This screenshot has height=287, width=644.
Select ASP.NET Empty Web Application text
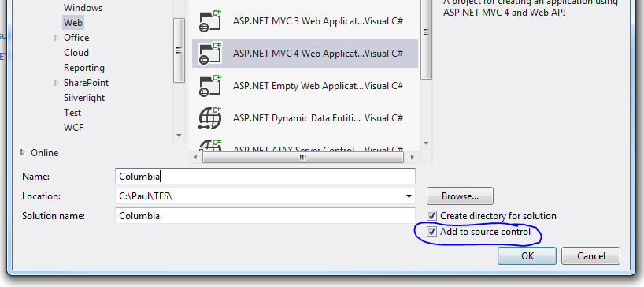tap(298, 86)
